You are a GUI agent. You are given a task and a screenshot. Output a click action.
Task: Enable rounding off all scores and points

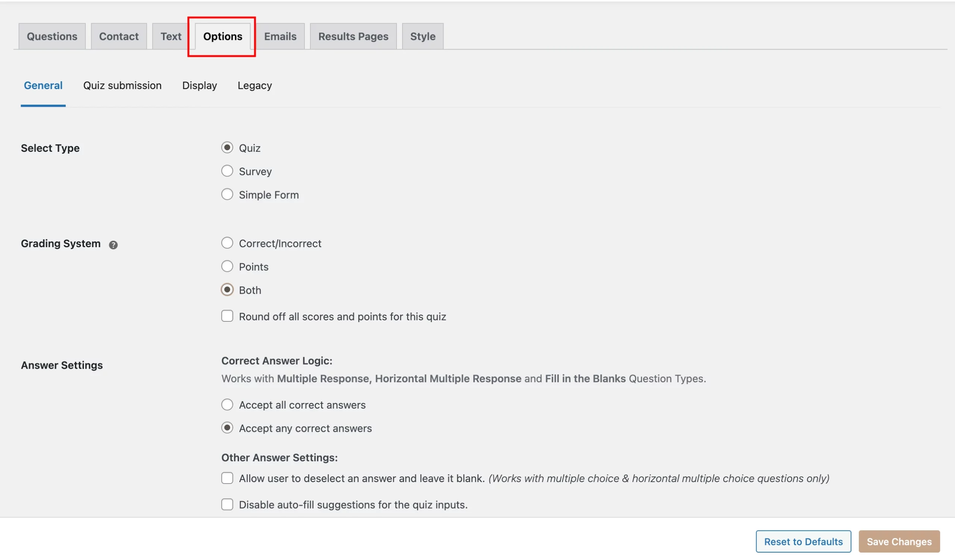(x=227, y=316)
